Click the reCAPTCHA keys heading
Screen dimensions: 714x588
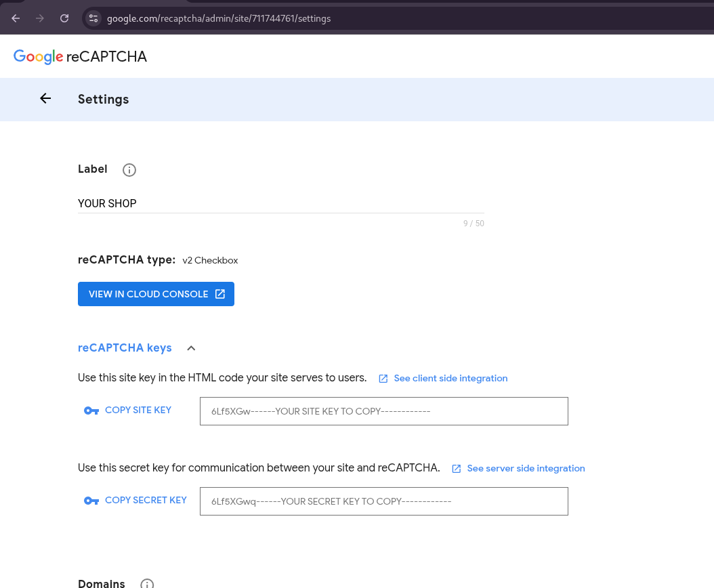point(125,348)
